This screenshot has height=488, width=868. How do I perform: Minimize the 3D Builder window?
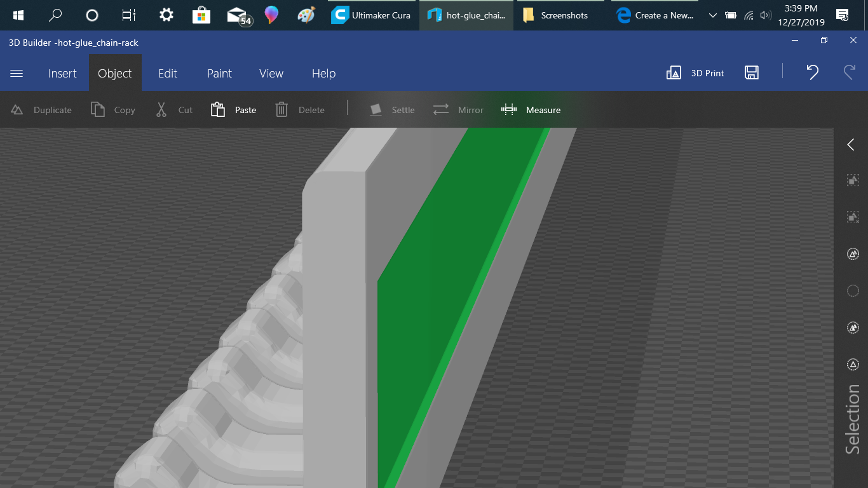(795, 41)
